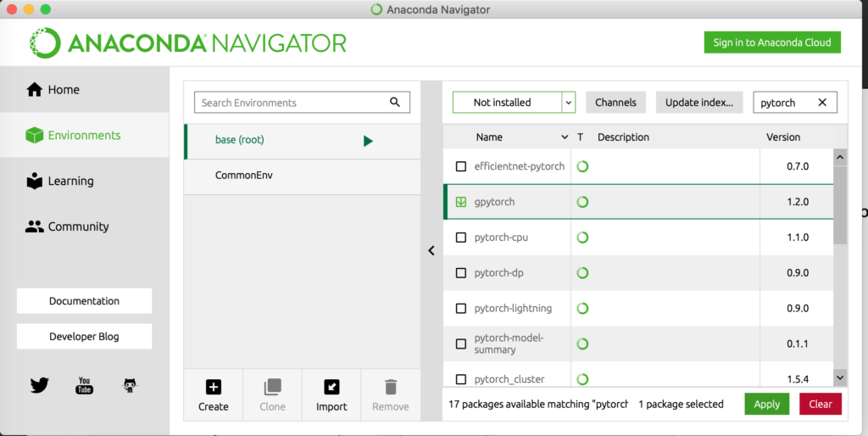This screenshot has width=868, height=436.
Task: Check the pytorch_cluster package checkbox
Action: pos(460,379)
